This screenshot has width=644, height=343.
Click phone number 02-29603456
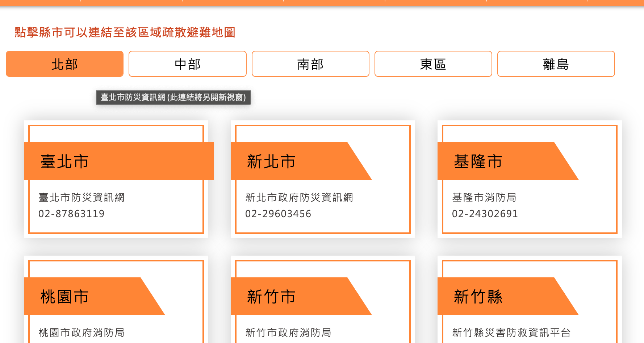coord(278,214)
